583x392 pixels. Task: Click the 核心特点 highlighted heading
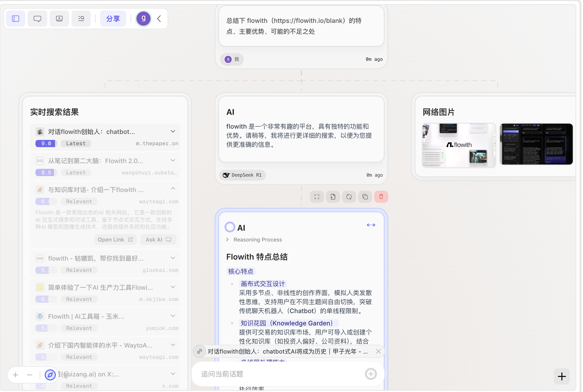click(241, 271)
